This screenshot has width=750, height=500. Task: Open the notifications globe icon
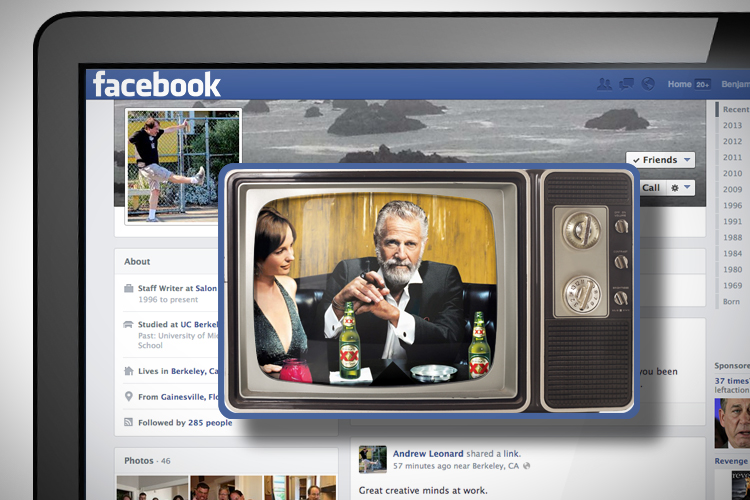click(648, 84)
